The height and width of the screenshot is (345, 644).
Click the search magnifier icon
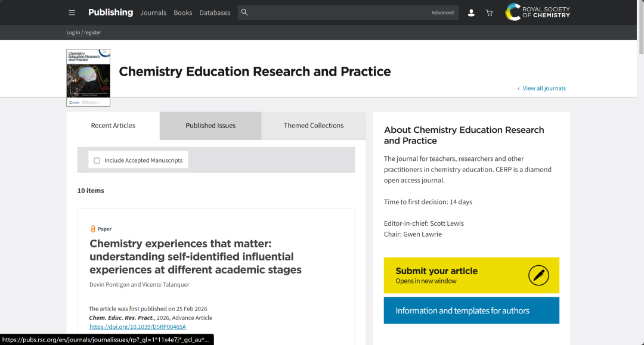pos(244,13)
